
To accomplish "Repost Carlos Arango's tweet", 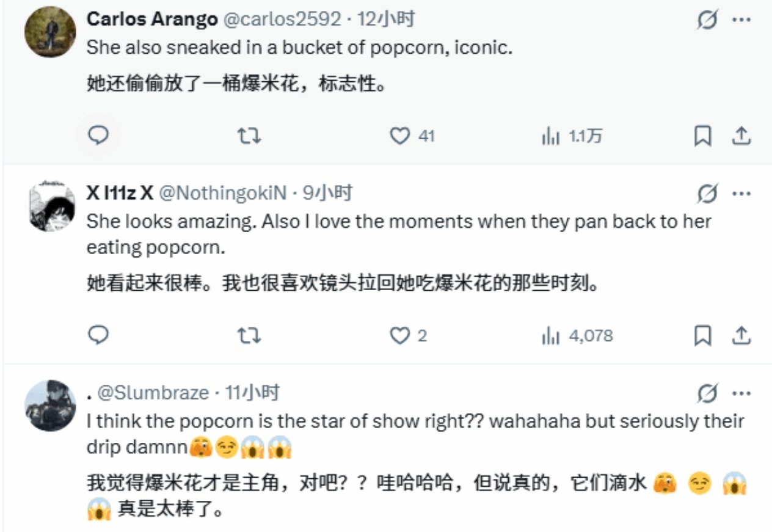I will 249,136.
